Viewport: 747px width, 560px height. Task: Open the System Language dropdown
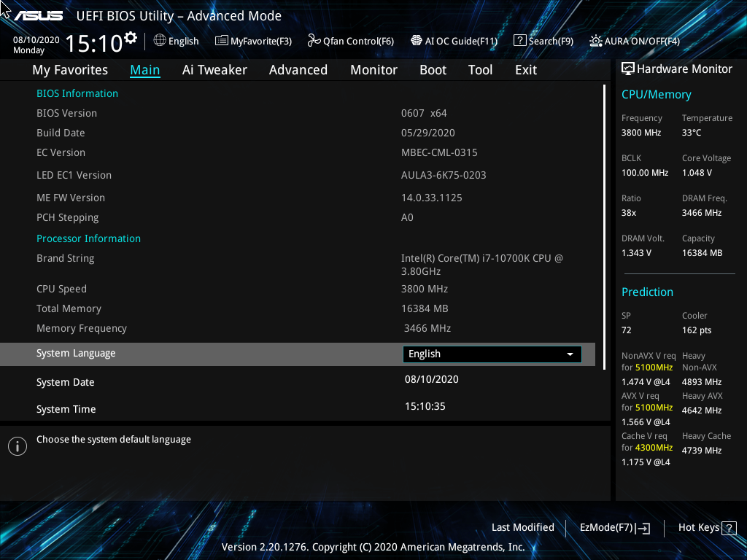[x=491, y=354]
